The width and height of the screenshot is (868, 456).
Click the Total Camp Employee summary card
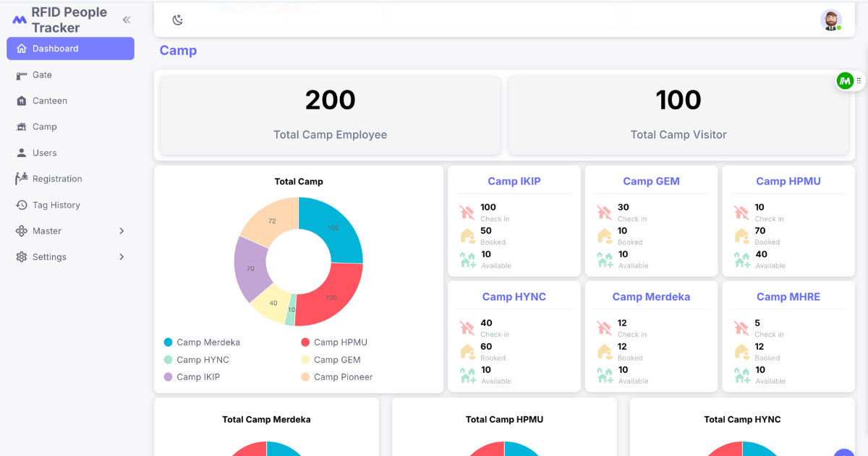click(x=331, y=115)
